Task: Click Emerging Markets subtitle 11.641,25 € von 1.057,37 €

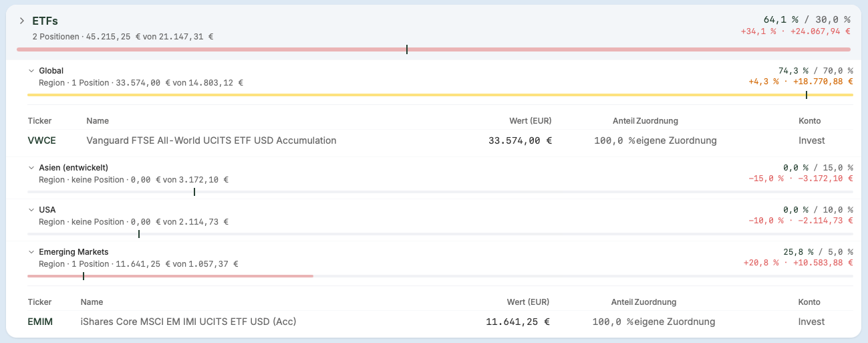Action: click(177, 264)
